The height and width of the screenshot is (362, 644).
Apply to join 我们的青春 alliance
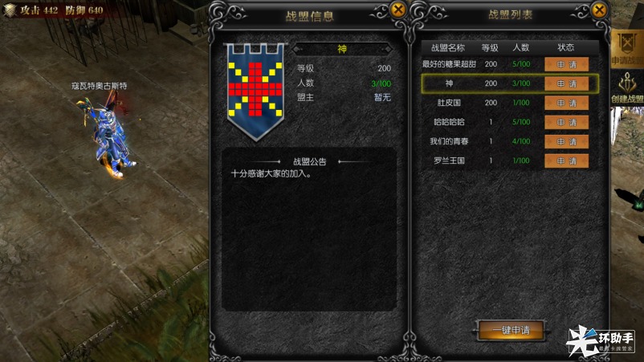click(x=566, y=141)
